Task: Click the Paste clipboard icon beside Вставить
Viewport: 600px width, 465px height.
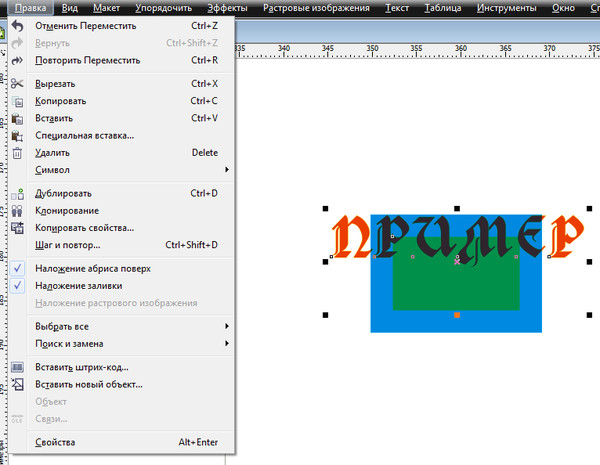Action: point(17,119)
